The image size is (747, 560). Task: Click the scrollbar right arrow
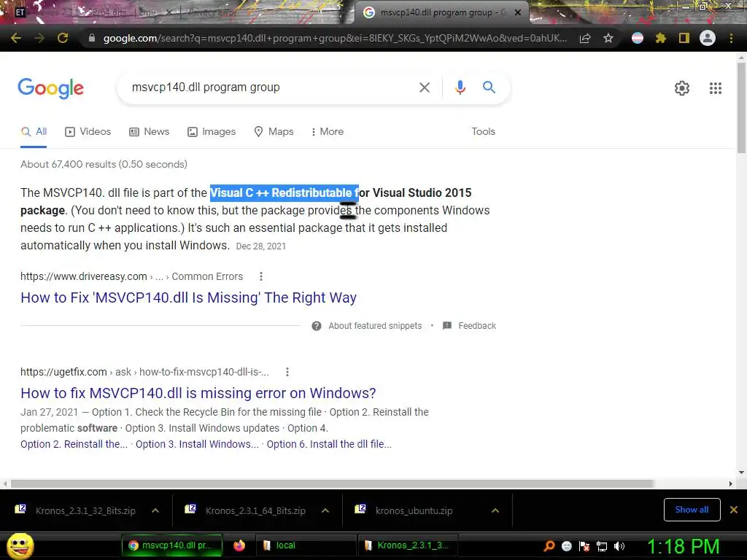click(730, 484)
